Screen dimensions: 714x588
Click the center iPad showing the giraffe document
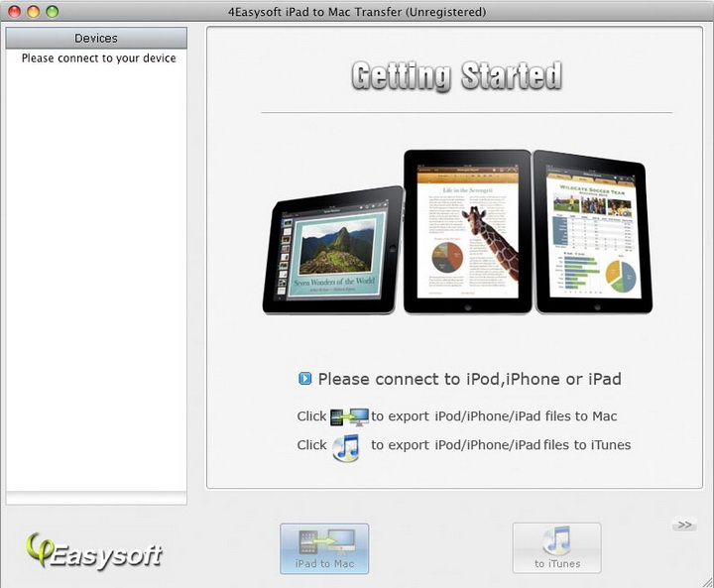pos(468,231)
